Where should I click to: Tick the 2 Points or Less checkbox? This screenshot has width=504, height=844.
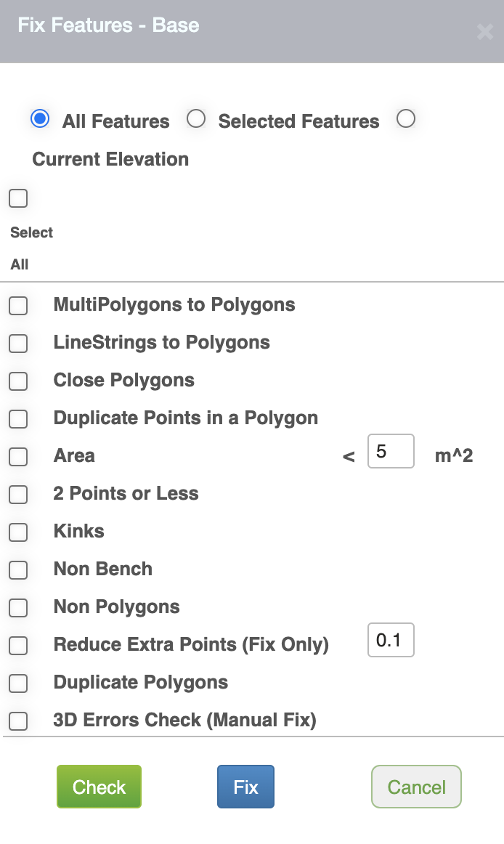coord(18,494)
